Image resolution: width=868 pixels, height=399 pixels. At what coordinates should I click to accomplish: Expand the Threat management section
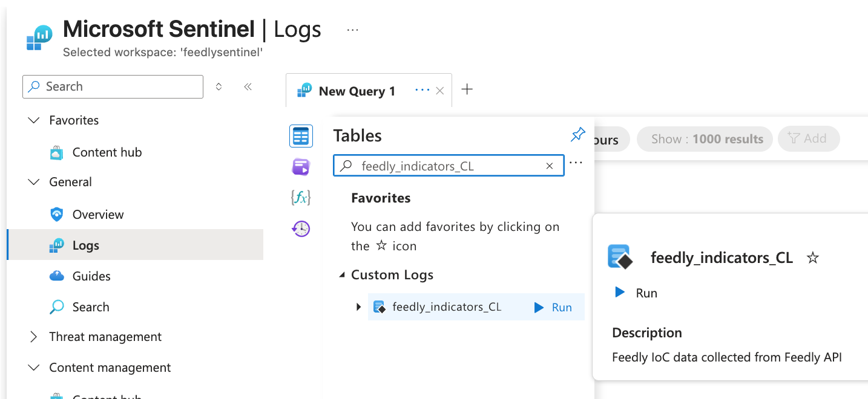[x=34, y=337]
